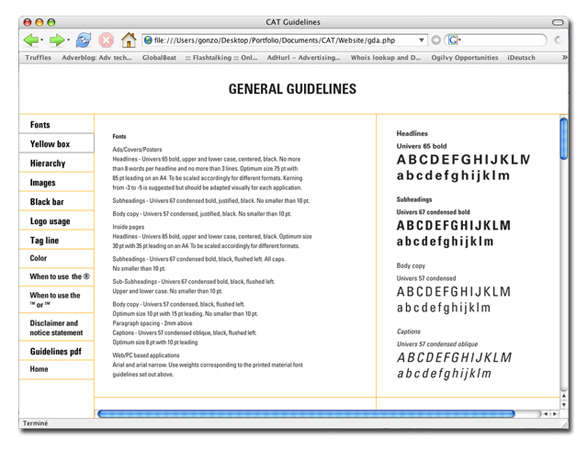Click the Go button beside address bar

[435, 40]
